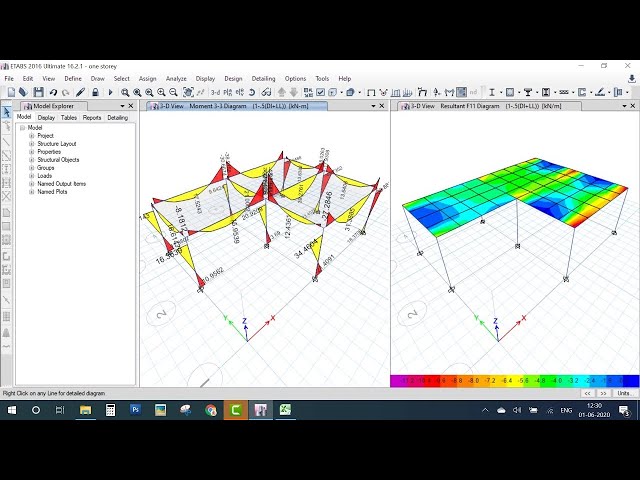The image size is (640, 480).
Task: Click the Save disk icon
Action: click(x=38, y=92)
